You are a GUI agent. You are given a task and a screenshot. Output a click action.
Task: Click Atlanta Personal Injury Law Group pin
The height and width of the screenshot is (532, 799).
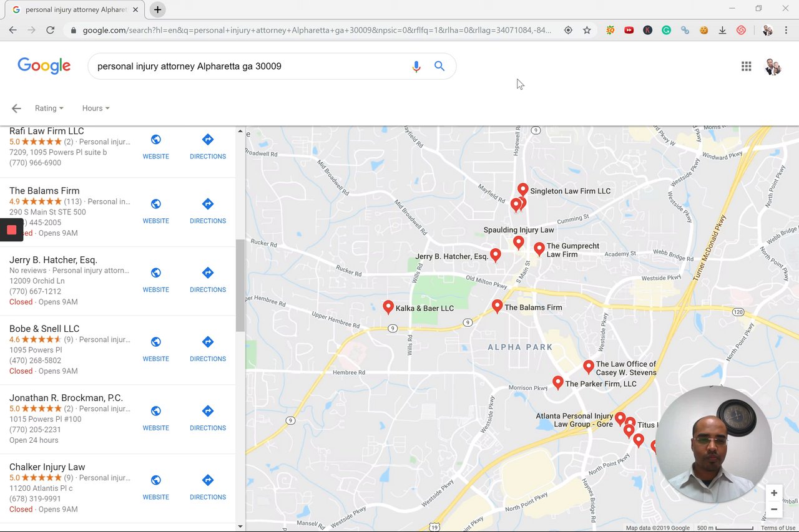[620, 418]
